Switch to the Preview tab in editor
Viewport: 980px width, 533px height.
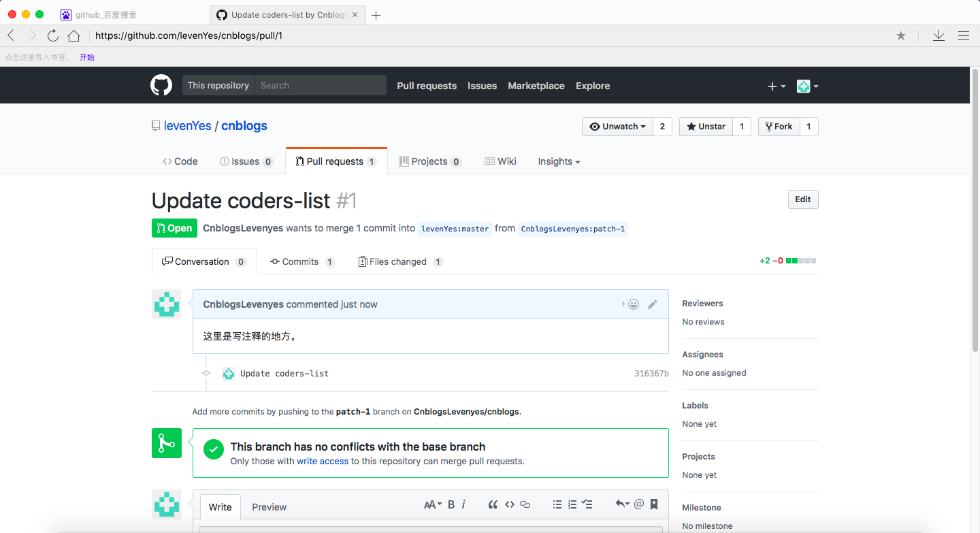[269, 507]
